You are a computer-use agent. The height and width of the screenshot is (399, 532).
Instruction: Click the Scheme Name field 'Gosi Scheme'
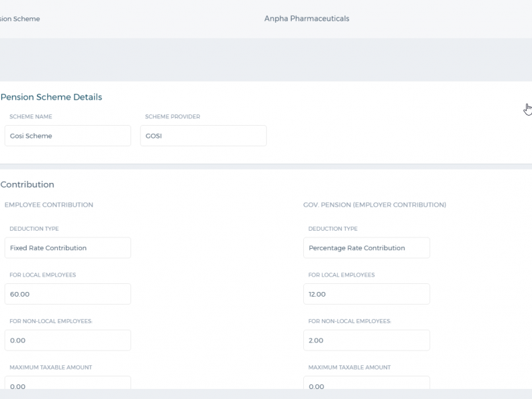[68, 136]
